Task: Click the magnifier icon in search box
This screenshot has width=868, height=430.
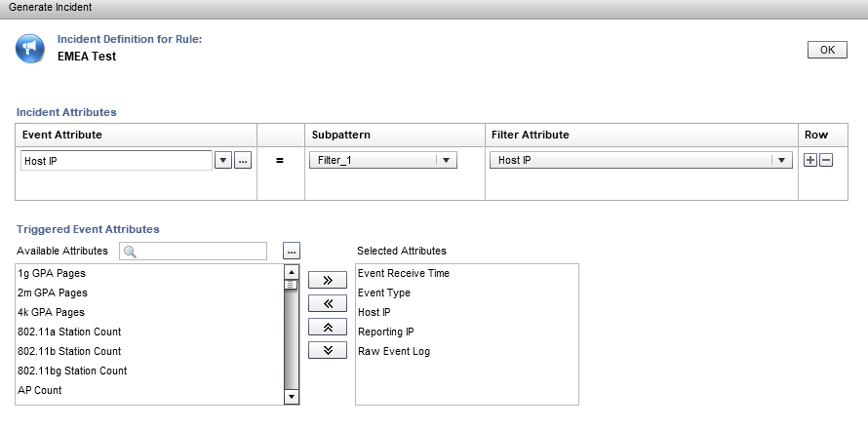Action: (x=130, y=252)
